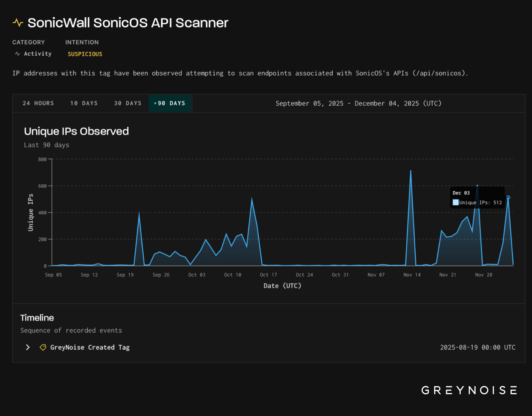Expand the GreyNoise Created Tag timeline entry
This screenshot has width=532, height=416.
click(28, 347)
